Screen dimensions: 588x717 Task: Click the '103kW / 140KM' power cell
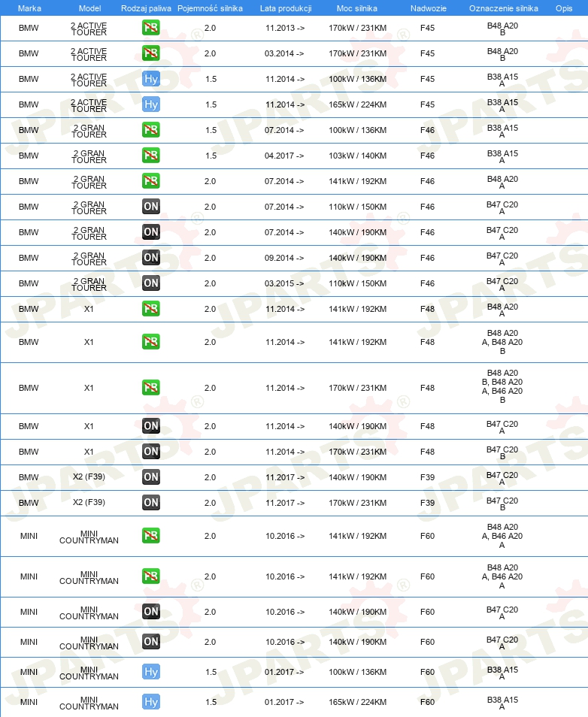point(357,156)
